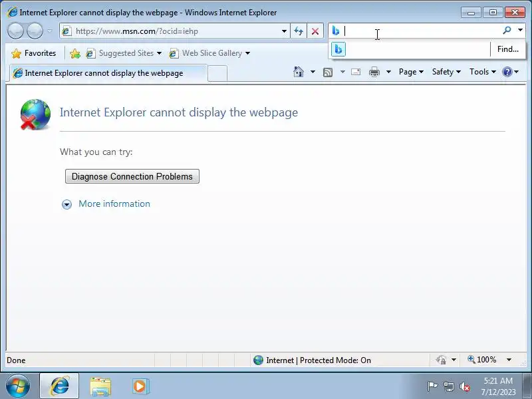Expand the feeds dropdown arrow
The image size is (532, 399).
[x=342, y=72]
